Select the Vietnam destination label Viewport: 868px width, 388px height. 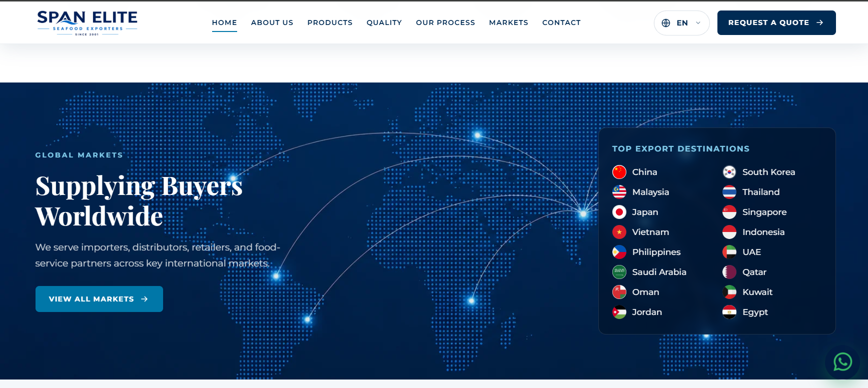(650, 232)
